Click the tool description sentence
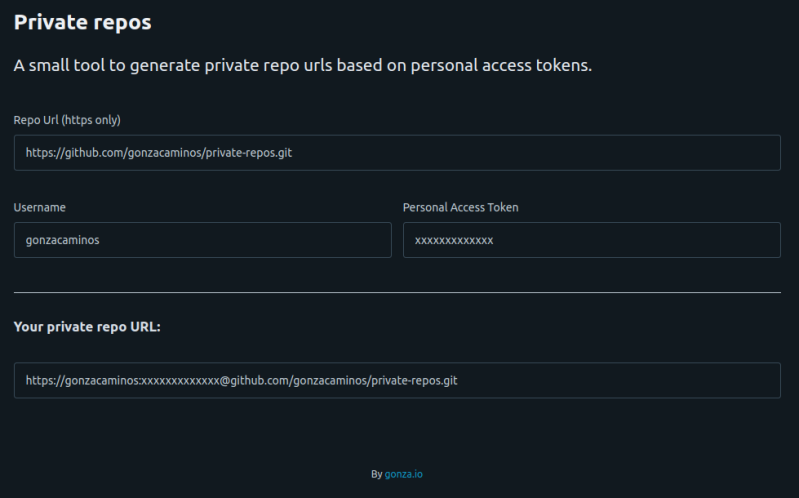Image resolution: width=799 pixels, height=498 pixels. (x=303, y=66)
